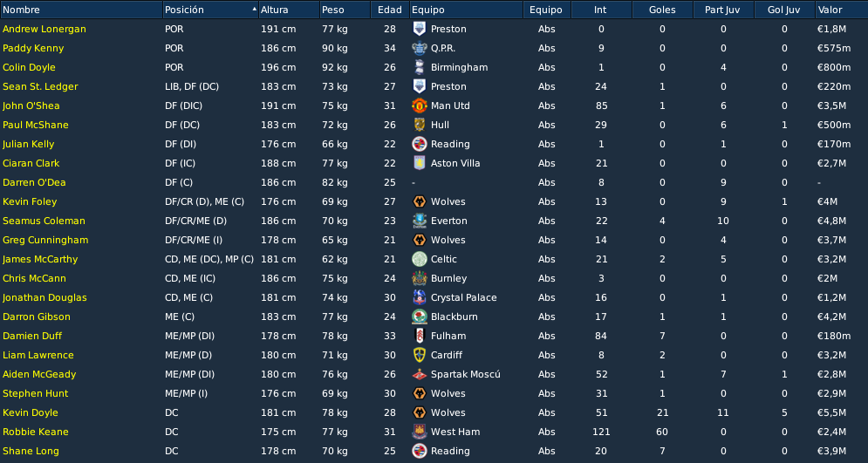868x463 pixels.
Task: Click the Crystal Palace crest icon
Action: [x=419, y=297]
